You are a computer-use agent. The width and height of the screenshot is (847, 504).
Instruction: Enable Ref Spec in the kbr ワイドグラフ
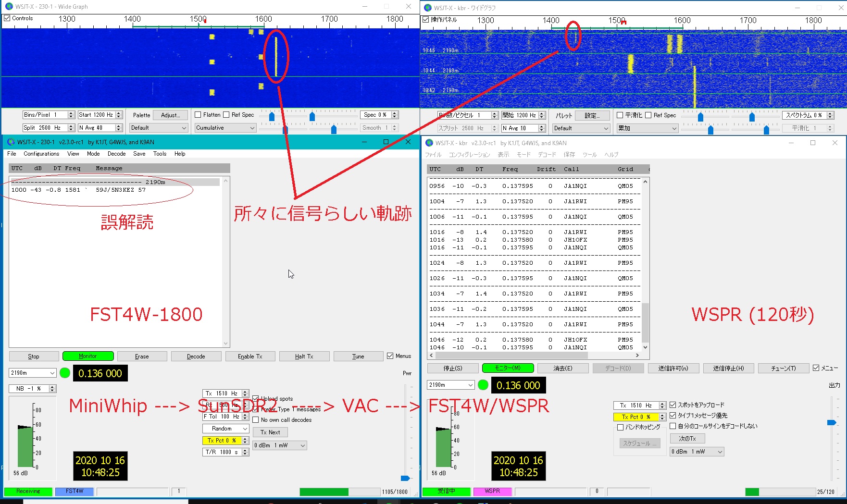coord(648,115)
